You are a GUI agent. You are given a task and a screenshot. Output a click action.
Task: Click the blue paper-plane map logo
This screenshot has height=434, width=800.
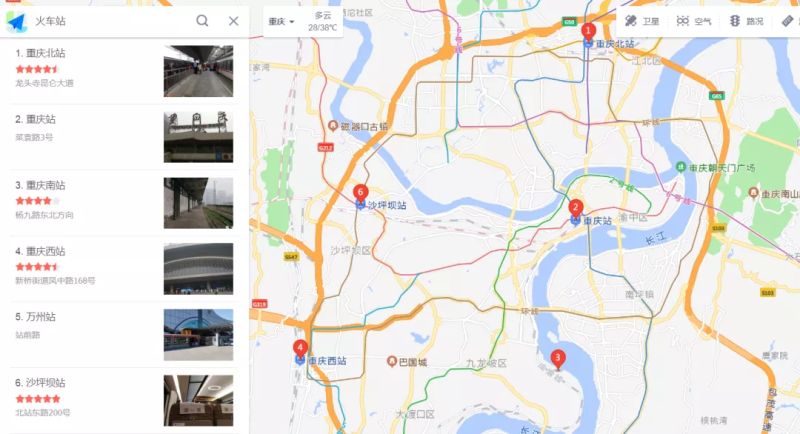pyautogui.click(x=16, y=21)
